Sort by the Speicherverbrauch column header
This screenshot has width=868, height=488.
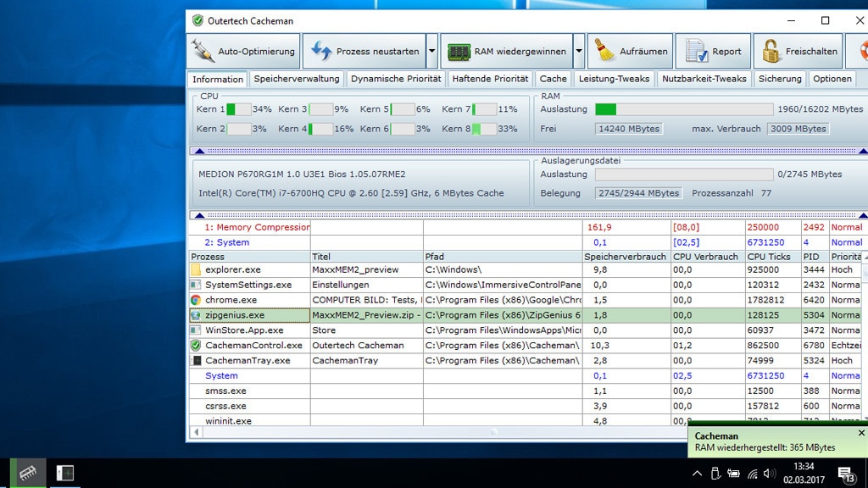626,257
